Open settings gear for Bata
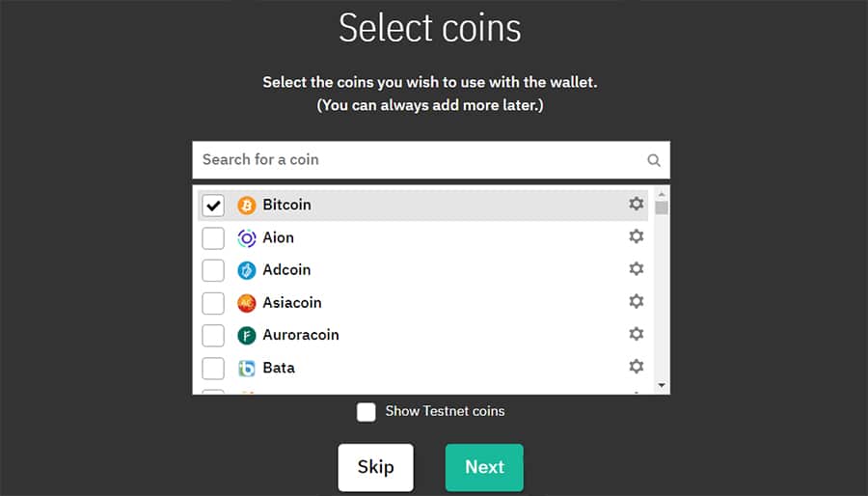Viewport: 868px width, 496px height. 636,368
